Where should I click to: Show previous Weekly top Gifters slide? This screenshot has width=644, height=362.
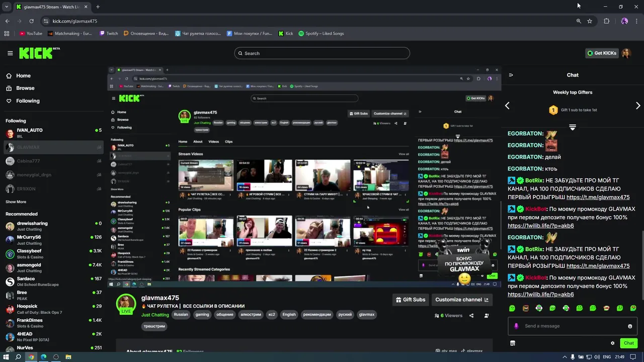(x=507, y=106)
